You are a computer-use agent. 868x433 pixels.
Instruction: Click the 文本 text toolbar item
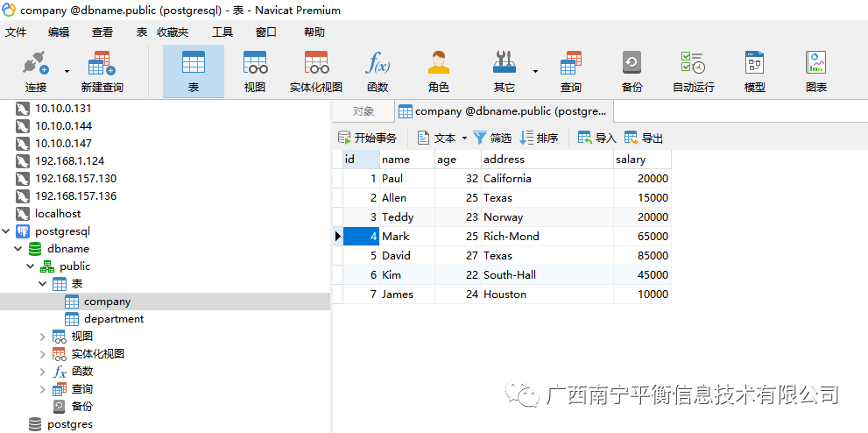[x=437, y=138]
